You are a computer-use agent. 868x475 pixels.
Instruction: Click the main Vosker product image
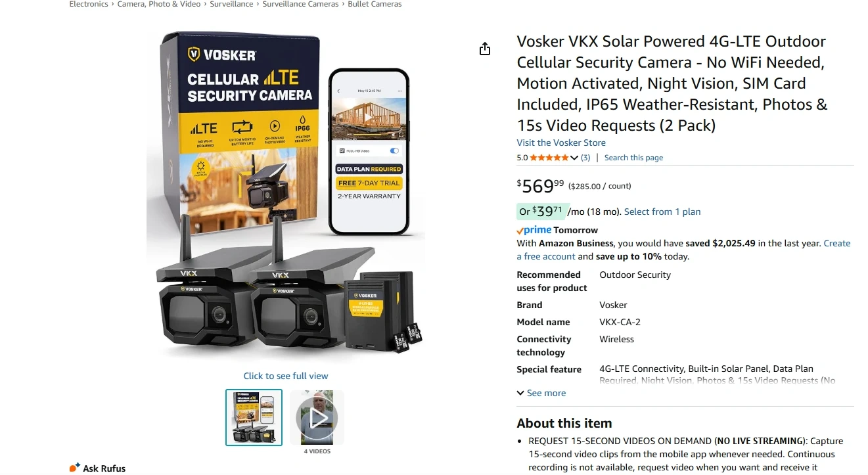[286, 197]
